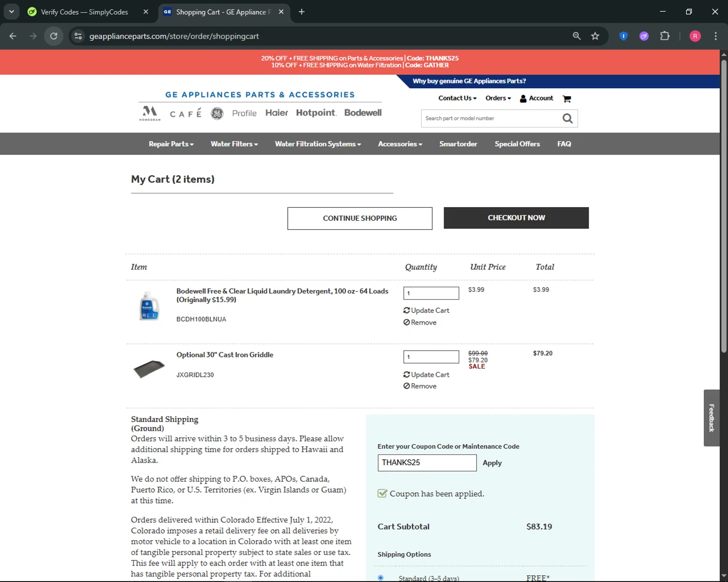Click the quantity field for Cast Iron Griddle

pyautogui.click(x=431, y=357)
